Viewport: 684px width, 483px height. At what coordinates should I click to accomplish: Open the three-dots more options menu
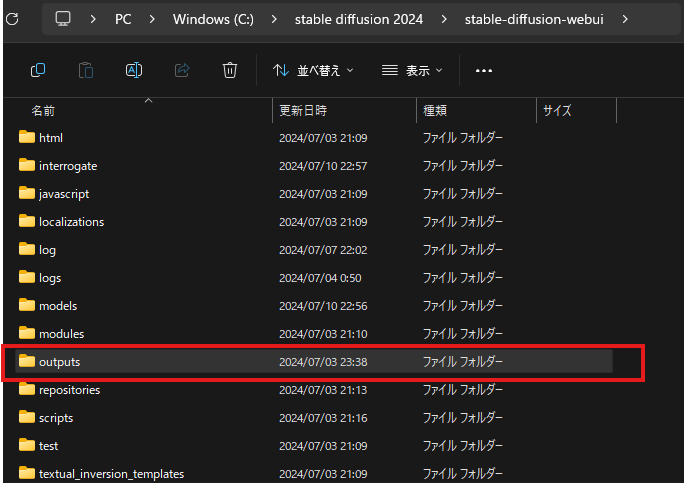pos(484,71)
